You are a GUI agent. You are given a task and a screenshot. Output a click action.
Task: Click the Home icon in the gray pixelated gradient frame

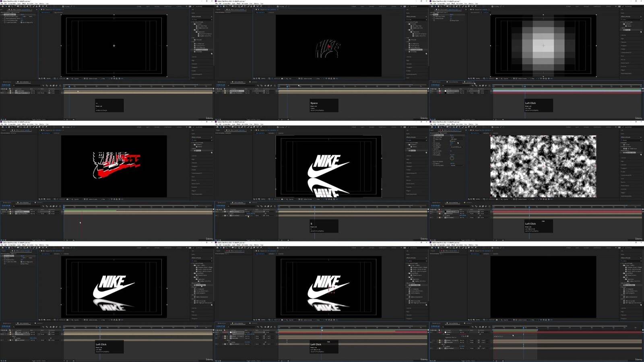click(431, 6)
